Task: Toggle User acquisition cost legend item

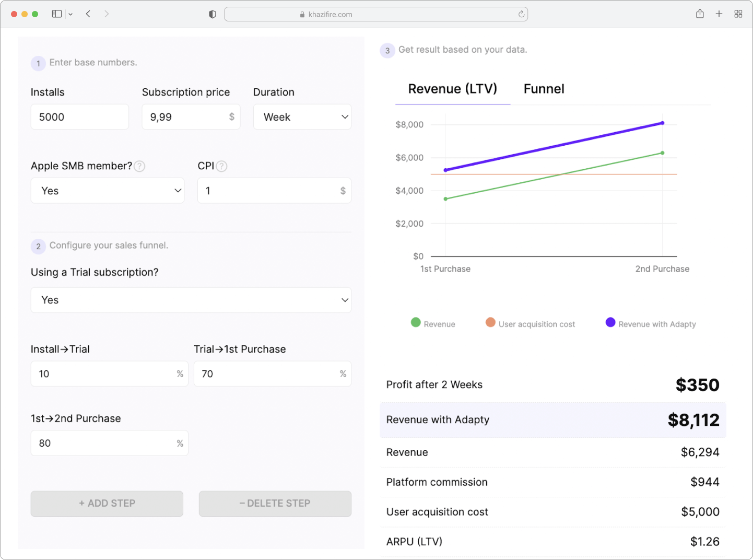Action: tap(530, 323)
